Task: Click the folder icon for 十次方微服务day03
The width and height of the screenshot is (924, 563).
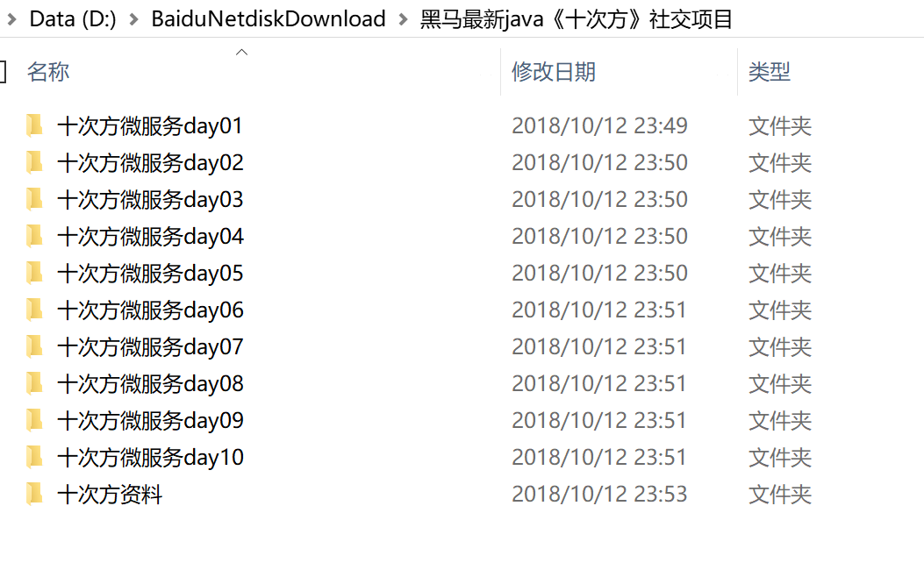Action: click(x=35, y=199)
